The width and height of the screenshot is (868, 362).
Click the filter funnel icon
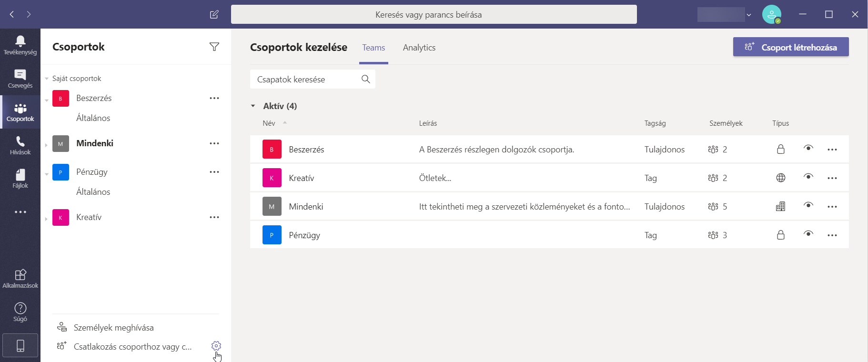(214, 47)
